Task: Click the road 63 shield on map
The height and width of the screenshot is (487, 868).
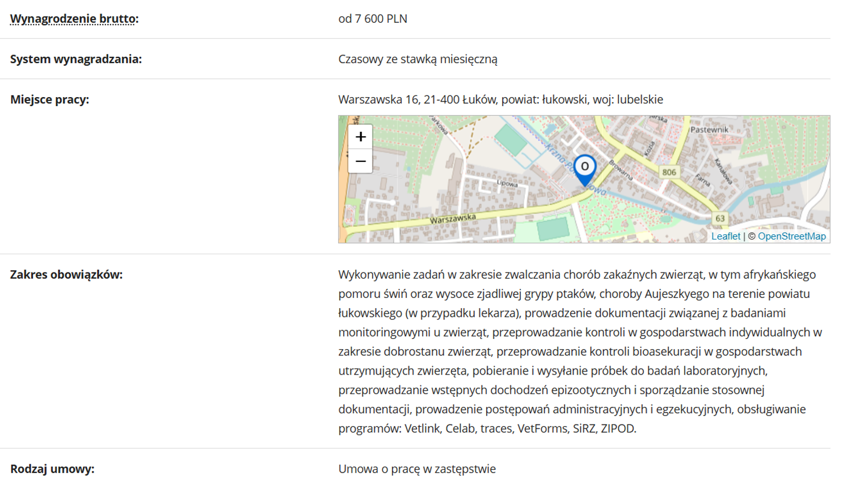Action: (719, 219)
